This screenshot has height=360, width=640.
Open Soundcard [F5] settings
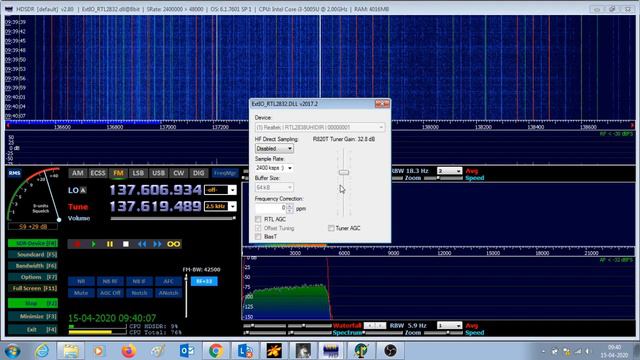click(x=33, y=255)
